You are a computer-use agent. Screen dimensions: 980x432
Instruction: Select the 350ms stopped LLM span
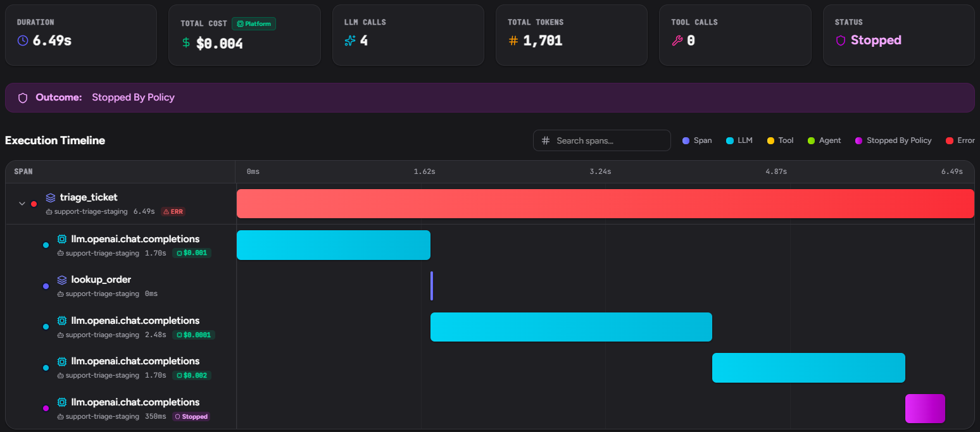(x=120, y=409)
